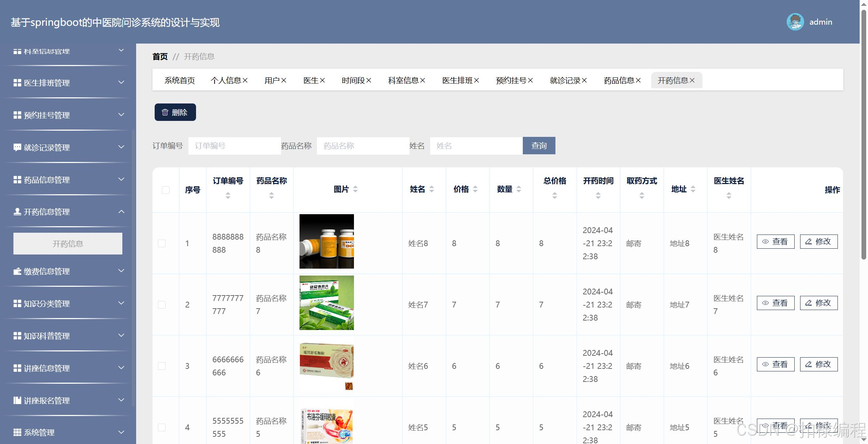This screenshot has width=868, height=444.
Task: Open the 系统首页 tab
Action: click(x=180, y=80)
